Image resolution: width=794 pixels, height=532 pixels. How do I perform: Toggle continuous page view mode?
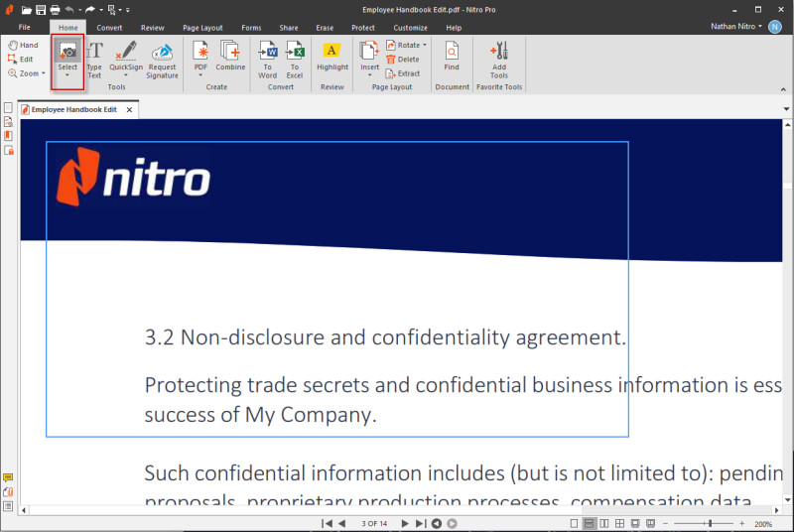[x=590, y=523]
